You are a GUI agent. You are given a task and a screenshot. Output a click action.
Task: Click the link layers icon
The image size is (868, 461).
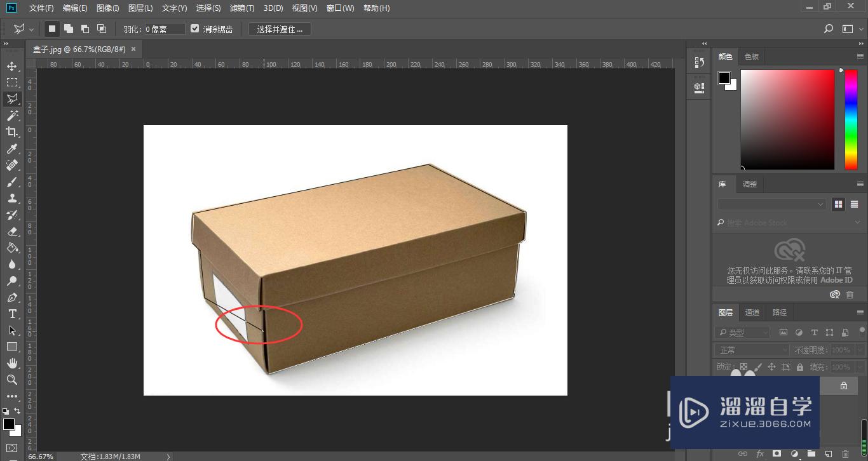tap(742, 454)
